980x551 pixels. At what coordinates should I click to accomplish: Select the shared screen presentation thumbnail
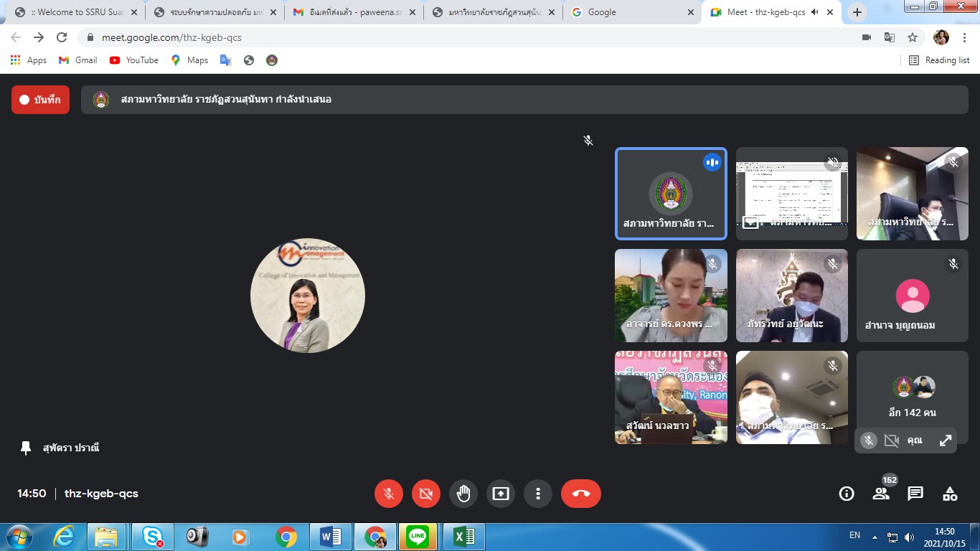point(791,193)
